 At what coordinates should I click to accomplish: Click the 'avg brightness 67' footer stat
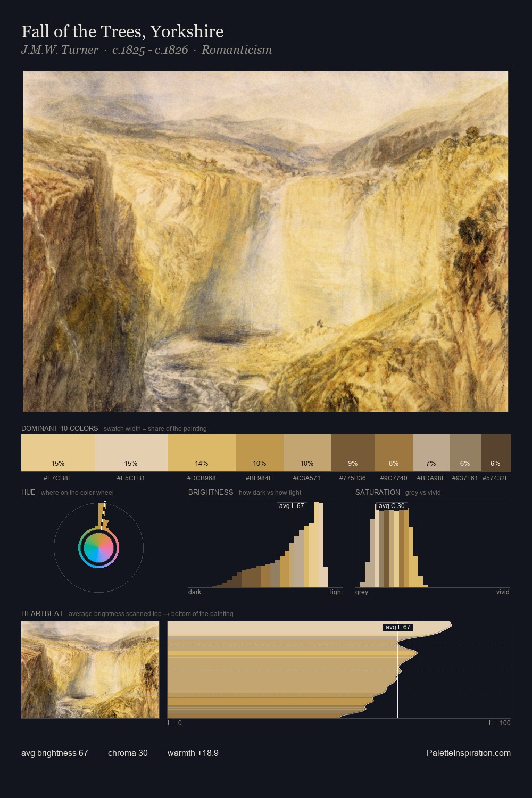(55, 753)
